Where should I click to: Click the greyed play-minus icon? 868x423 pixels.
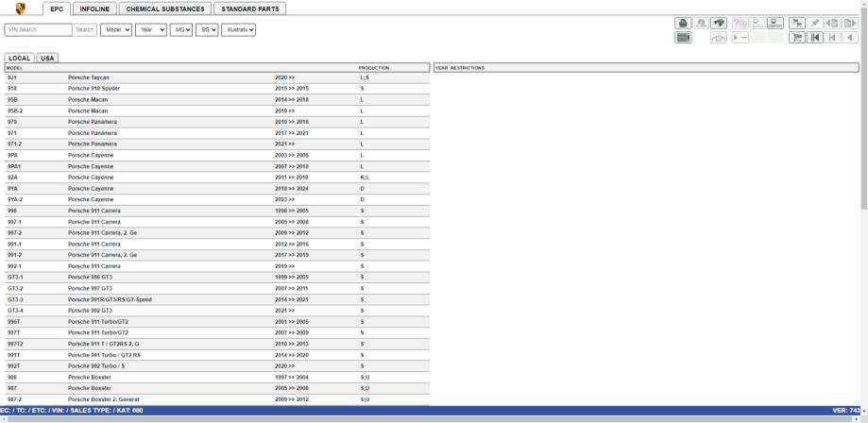(x=740, y=38)
